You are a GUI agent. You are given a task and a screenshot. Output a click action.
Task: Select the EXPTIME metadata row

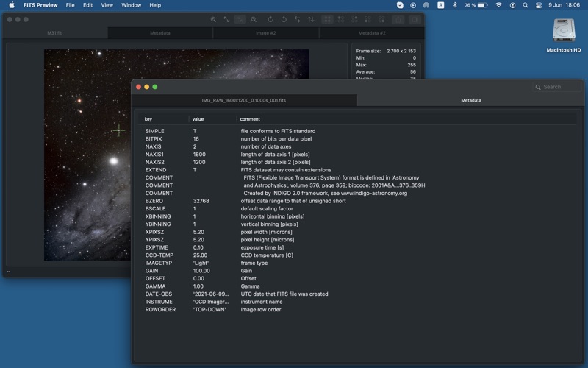(157, 247)
